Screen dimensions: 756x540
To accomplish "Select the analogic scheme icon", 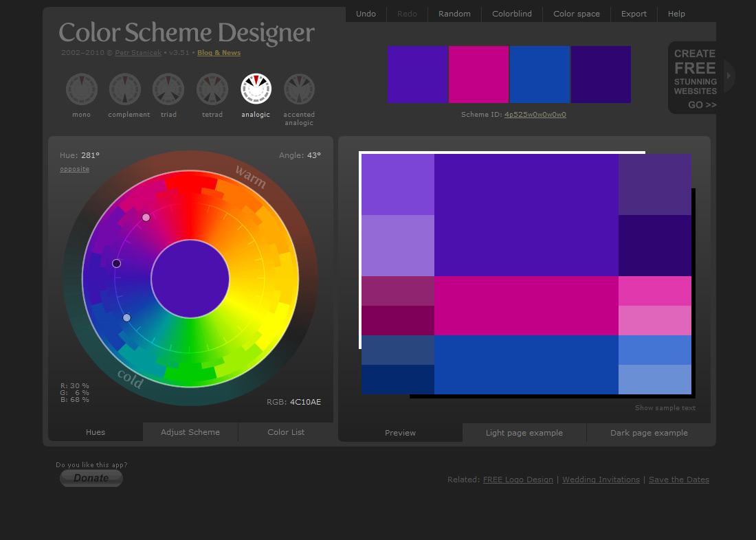I will tap(256, 89).
